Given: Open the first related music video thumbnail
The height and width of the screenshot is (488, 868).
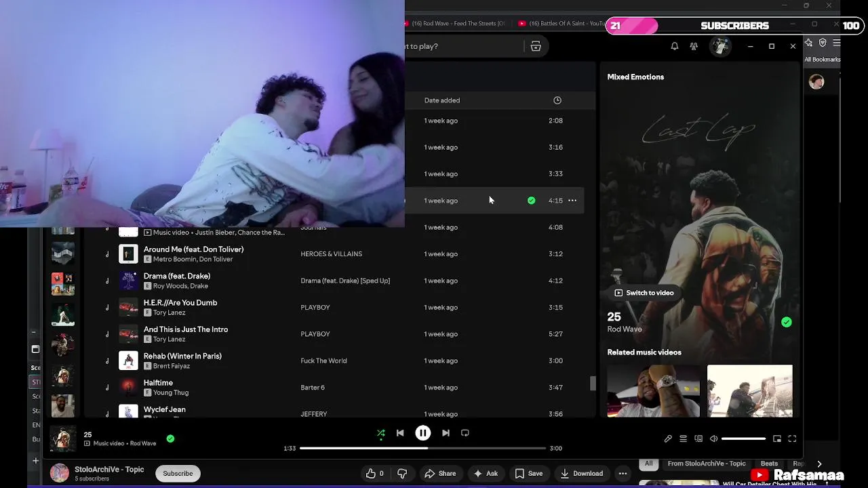Looking at the screenshot, I should tap(653, 391).
